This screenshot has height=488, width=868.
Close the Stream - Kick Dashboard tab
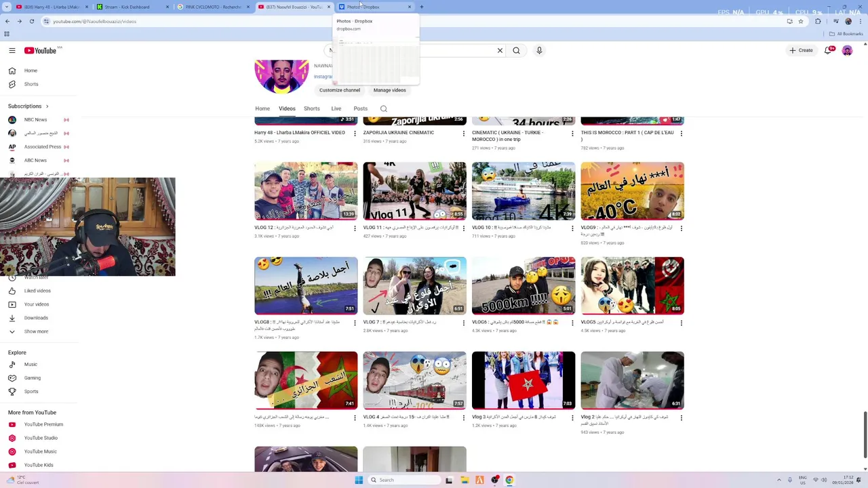pos(167,7)
